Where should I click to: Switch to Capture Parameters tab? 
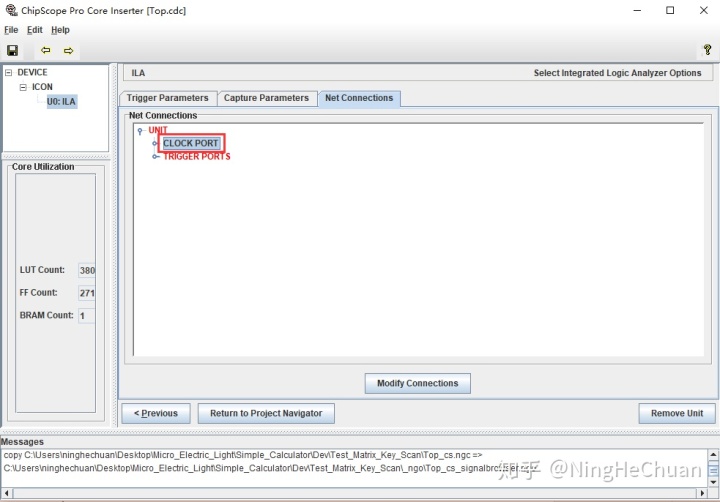pos(266,98)
